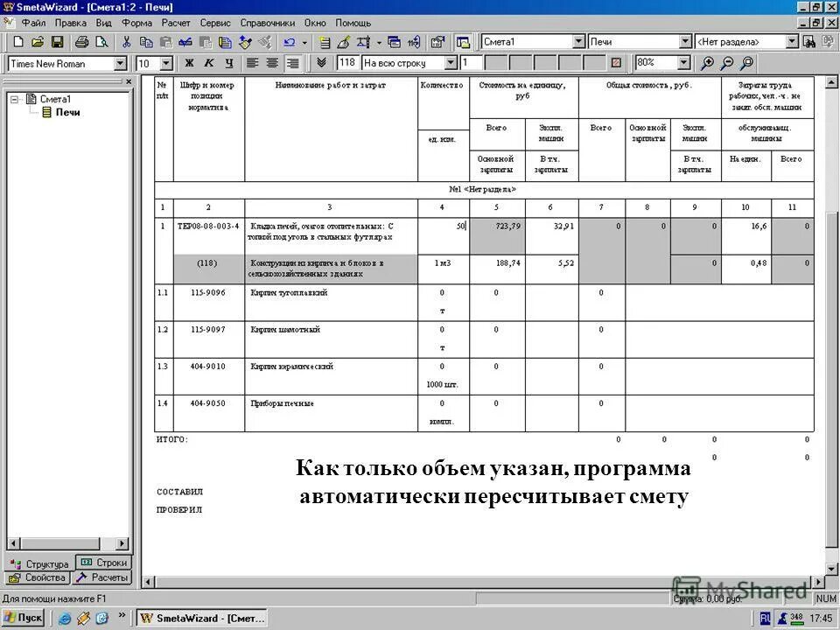Click the pencil edit toolbar icon
The height and width of the screenshot is (630, 840).
click(x=343, y=42)
